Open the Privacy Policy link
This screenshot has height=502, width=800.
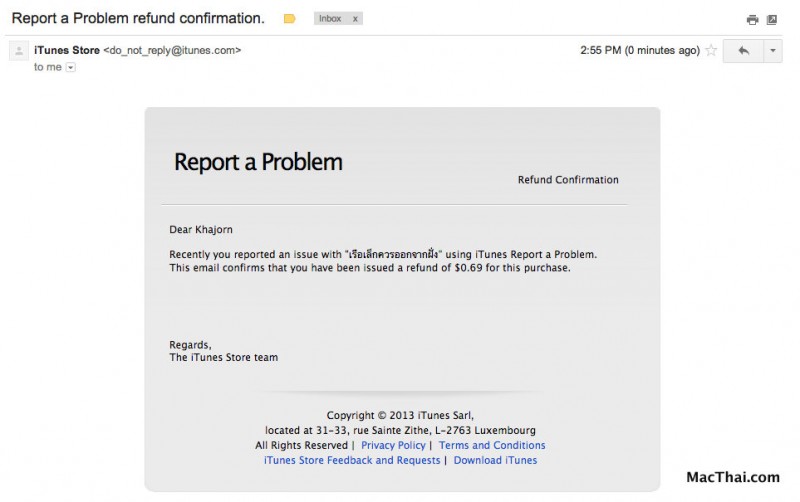pos(393,445)
